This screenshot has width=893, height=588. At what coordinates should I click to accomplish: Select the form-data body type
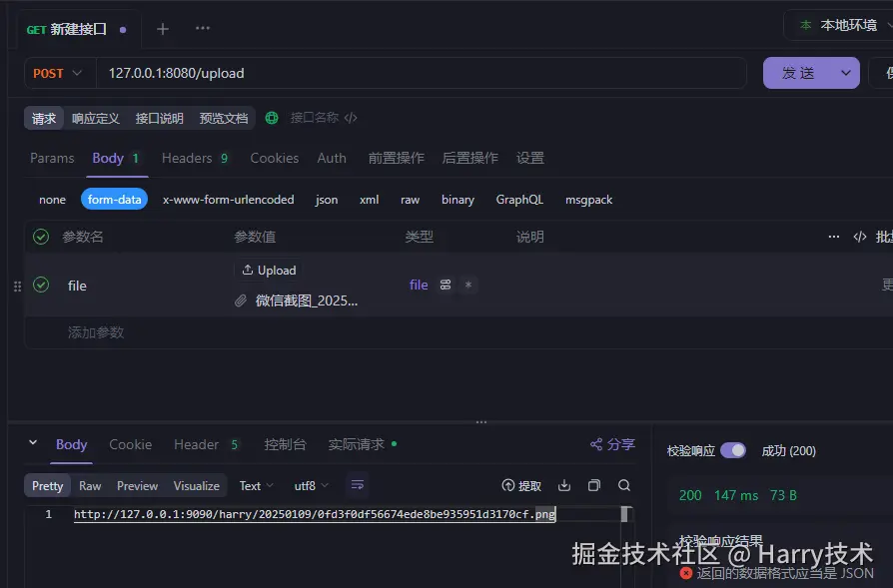coord(115,200)
